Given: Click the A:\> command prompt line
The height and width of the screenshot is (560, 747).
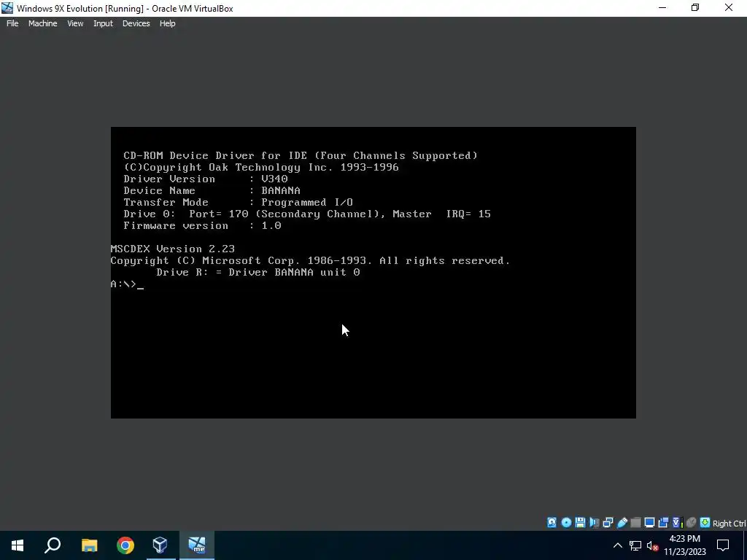Looking at the screenshot, I should click(127, 284).
